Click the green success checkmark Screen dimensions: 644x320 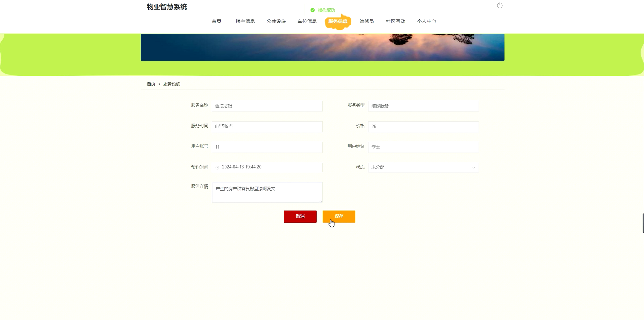click(312, 10)
